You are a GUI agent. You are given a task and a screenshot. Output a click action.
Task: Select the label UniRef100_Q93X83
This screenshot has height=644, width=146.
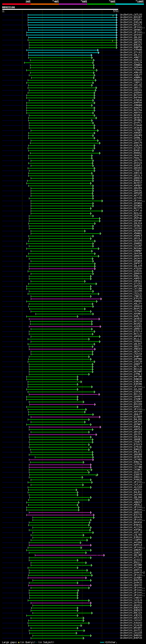click(131, 35)
